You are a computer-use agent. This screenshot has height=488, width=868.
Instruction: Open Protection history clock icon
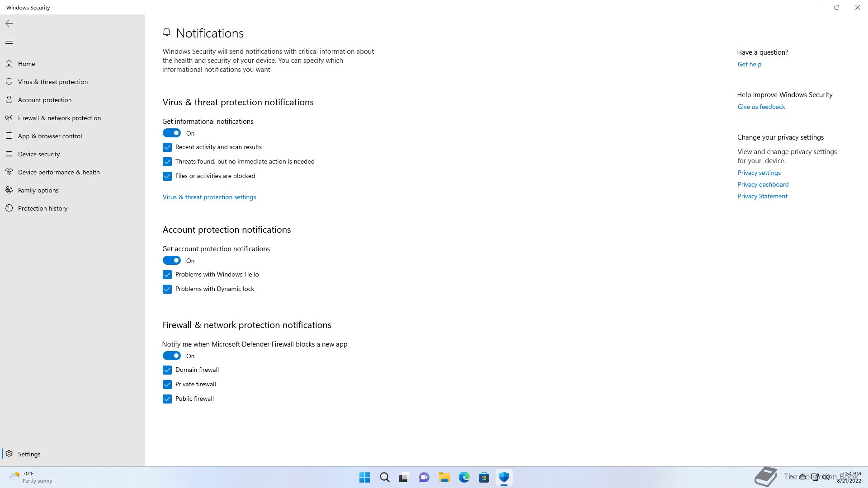(9, 208)
